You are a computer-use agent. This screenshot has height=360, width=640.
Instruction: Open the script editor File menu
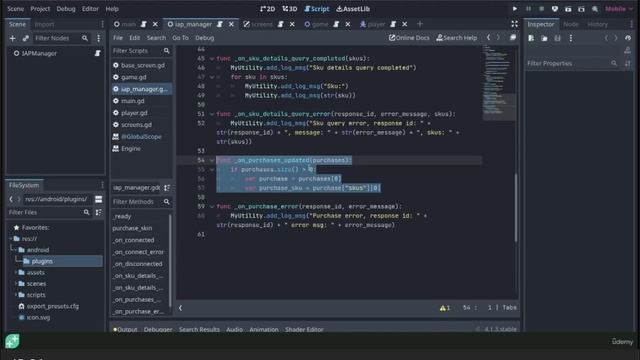[x=118, y=38]
